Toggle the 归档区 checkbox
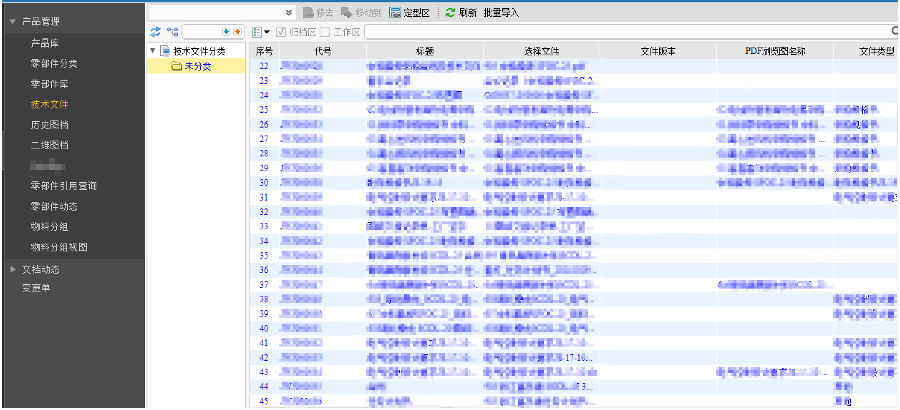Screen dimensions: 900x410 [x=281, y=32]
